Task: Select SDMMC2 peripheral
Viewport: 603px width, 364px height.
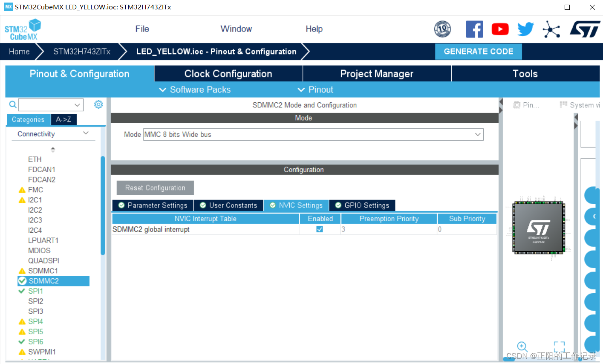Action: pyautogui.click(x=53, y=281)
